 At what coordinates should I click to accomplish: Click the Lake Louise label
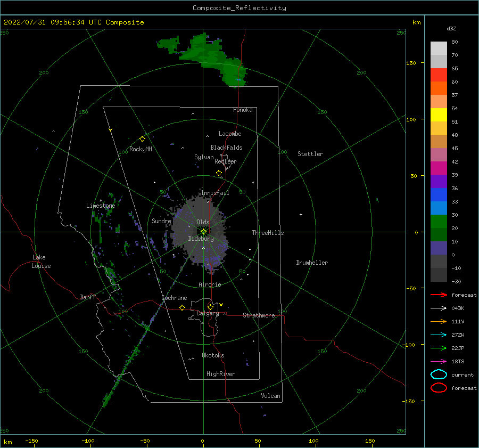click(x=41, y=262)
